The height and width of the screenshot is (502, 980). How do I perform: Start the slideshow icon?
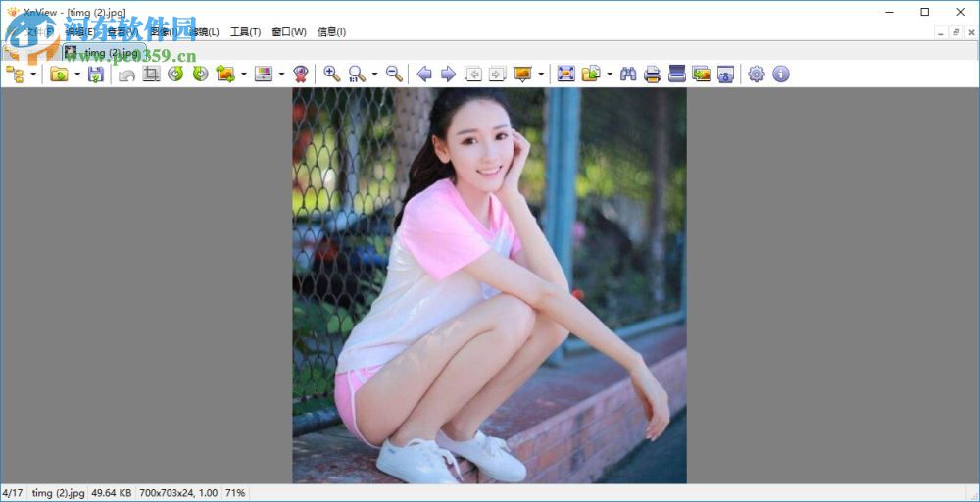pos(523,75)
